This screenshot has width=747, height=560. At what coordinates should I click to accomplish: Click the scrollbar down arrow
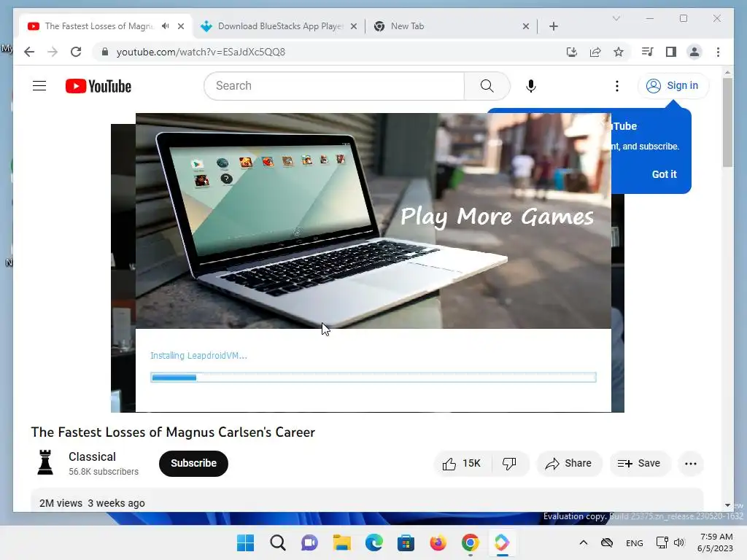[727, 505]
